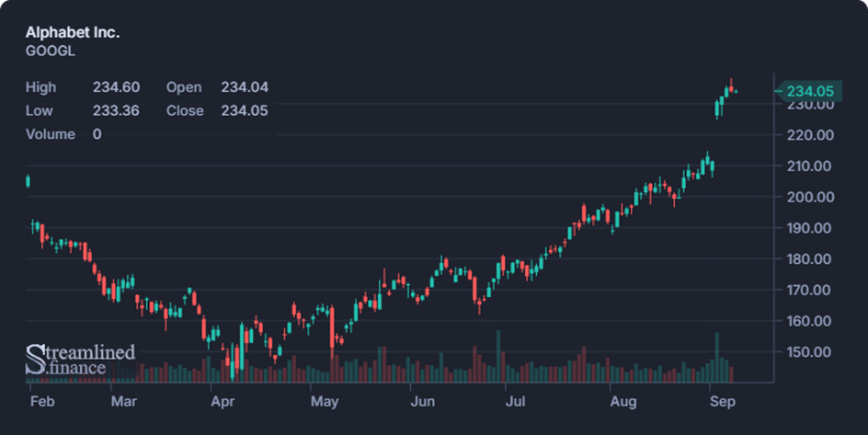Click the 150.00 price axis label
Viewport: 868px width, 435px height.
[810, 352]
